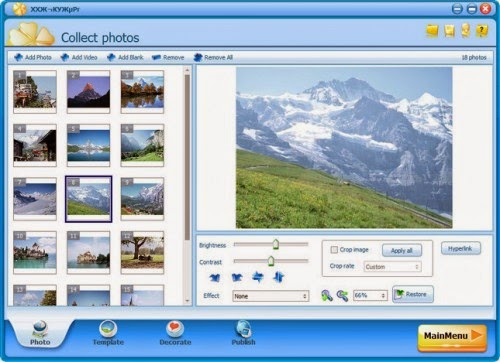Select thumbnail 5 with lake reflection
The height and width of the screenshot is (362, 500).
click(88, 145)
